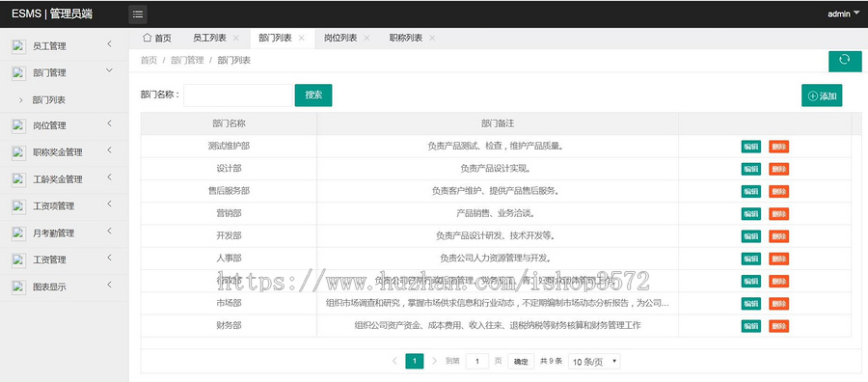
Task: Click the 月考勤管理 sidebar icon
Action: click(x=19, y=233)
